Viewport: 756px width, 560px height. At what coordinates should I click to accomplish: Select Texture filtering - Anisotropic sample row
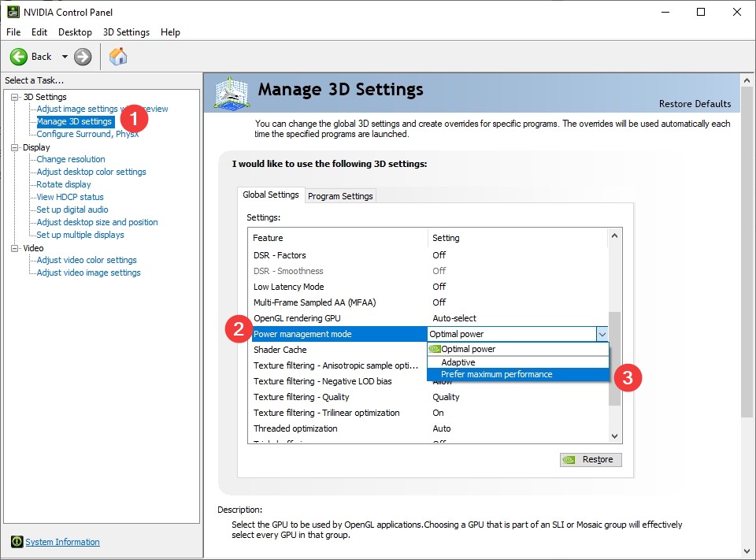click(339, 365)
